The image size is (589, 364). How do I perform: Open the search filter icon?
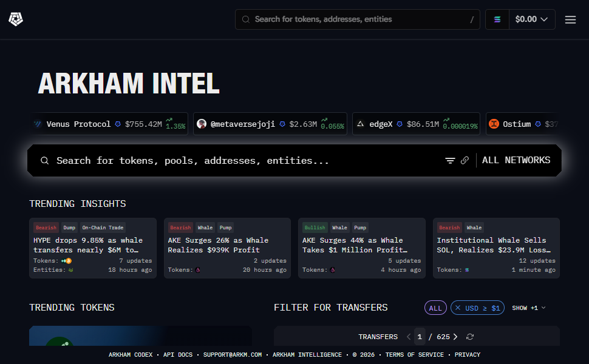[450, 161]
